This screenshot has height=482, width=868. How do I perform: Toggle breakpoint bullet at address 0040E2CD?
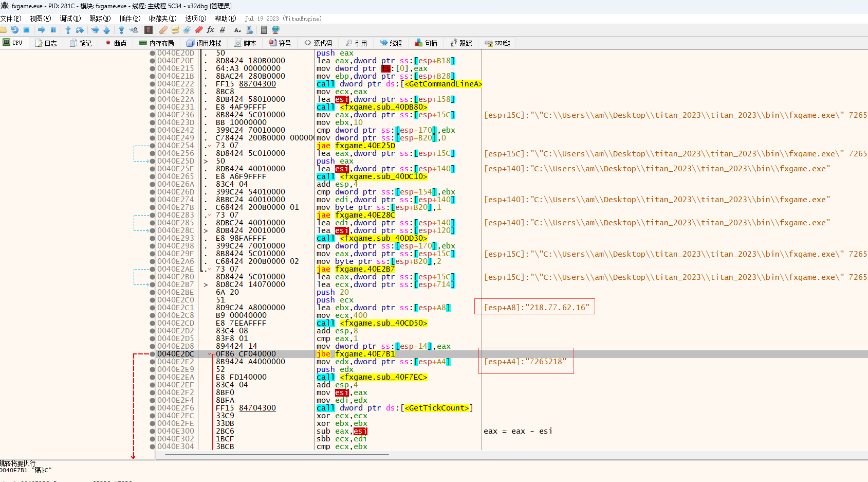152,323
